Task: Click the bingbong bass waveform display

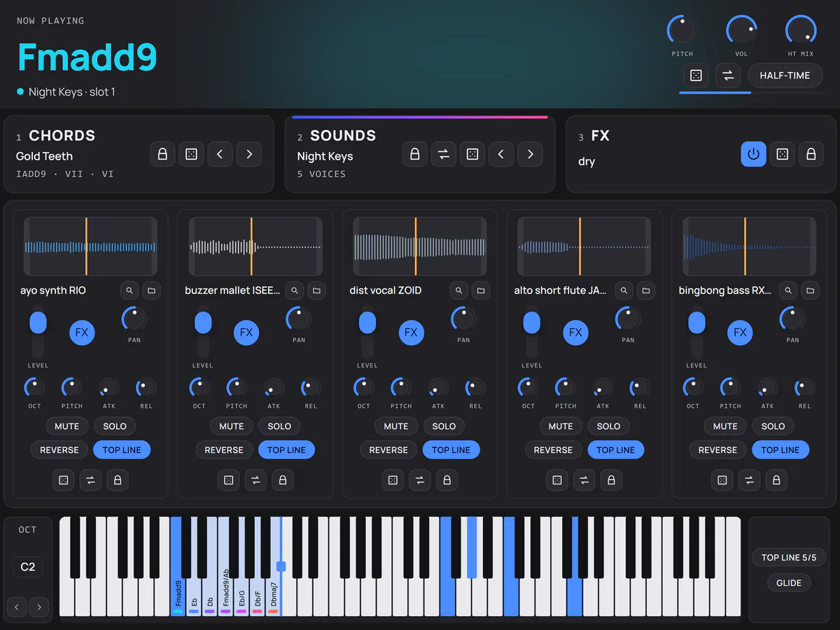Action: [748, 246]
